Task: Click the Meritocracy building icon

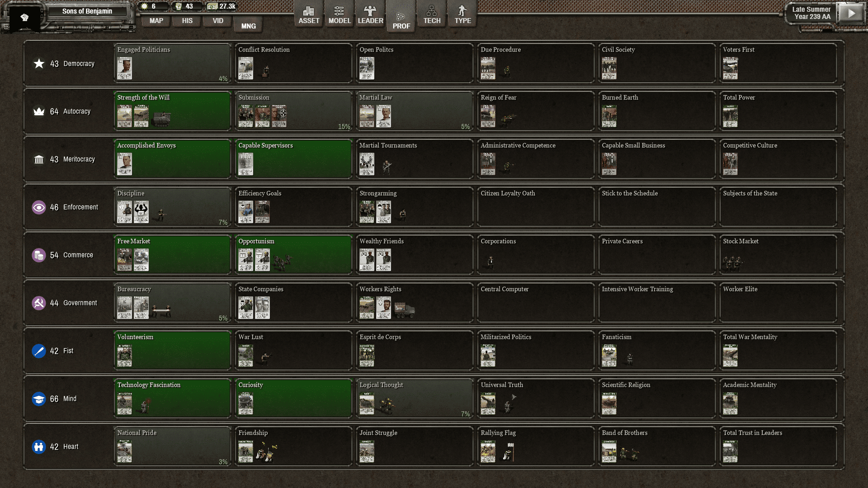Action: 39,160
